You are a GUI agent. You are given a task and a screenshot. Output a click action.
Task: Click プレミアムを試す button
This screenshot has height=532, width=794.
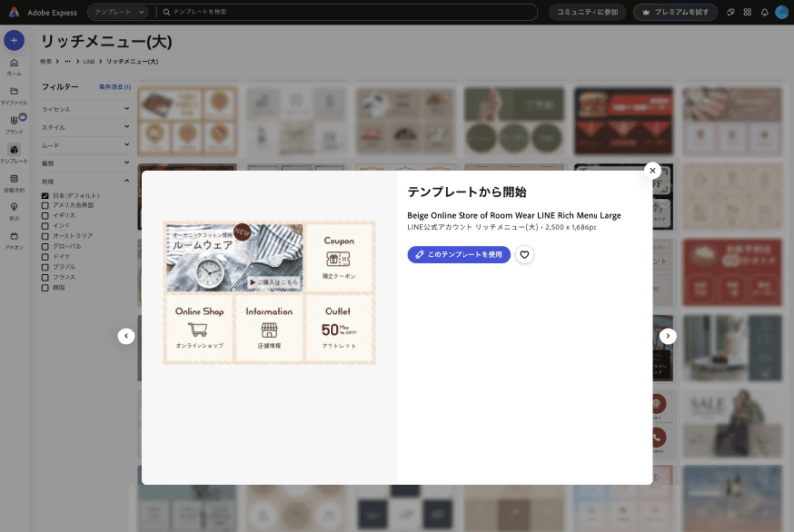point(675,12)
